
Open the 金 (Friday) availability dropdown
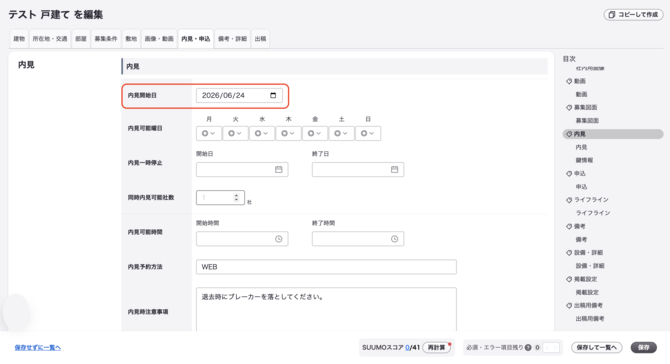click(314, 133)
